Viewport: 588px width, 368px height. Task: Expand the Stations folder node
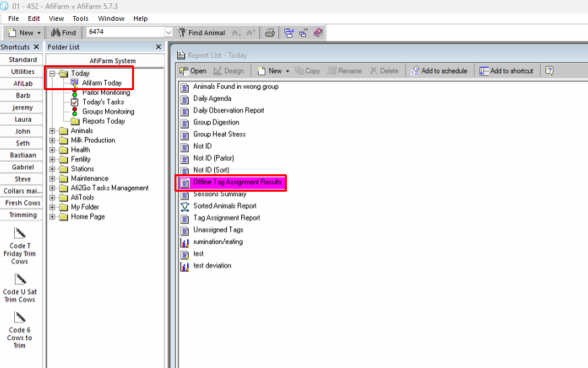click(53, 169)
